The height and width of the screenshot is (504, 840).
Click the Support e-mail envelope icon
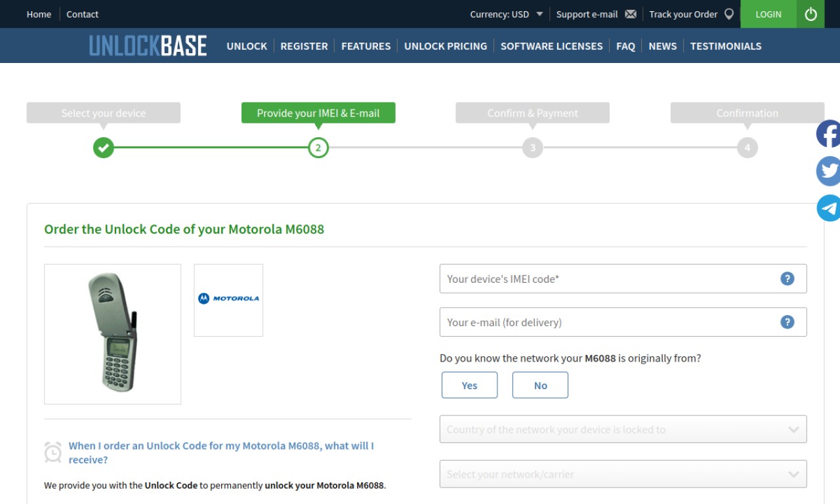click(631, 14)
